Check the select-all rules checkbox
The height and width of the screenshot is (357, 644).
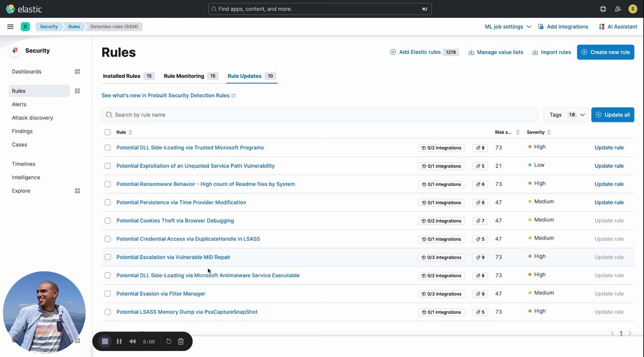click(x=108, y=132)
